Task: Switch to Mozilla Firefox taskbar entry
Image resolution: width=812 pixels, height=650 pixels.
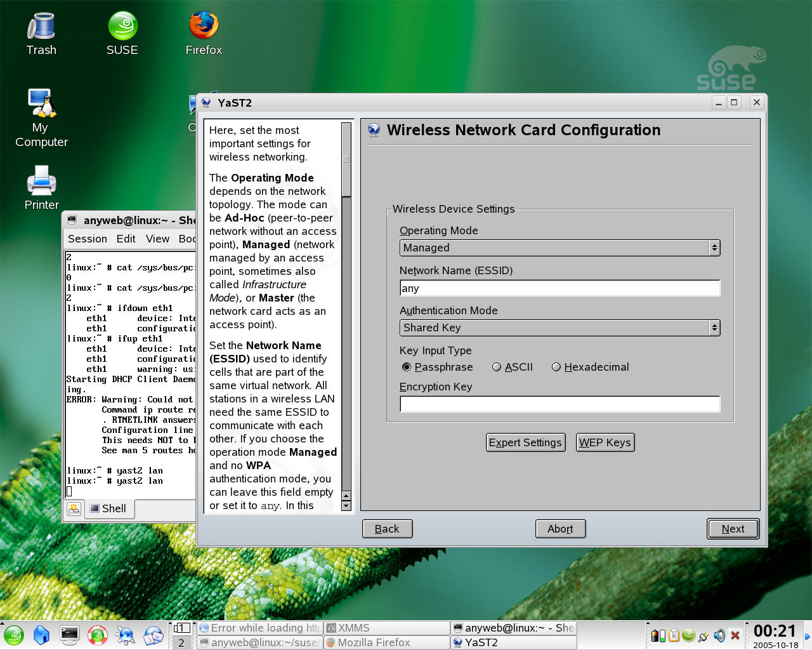Action: (x=387, y=642)
